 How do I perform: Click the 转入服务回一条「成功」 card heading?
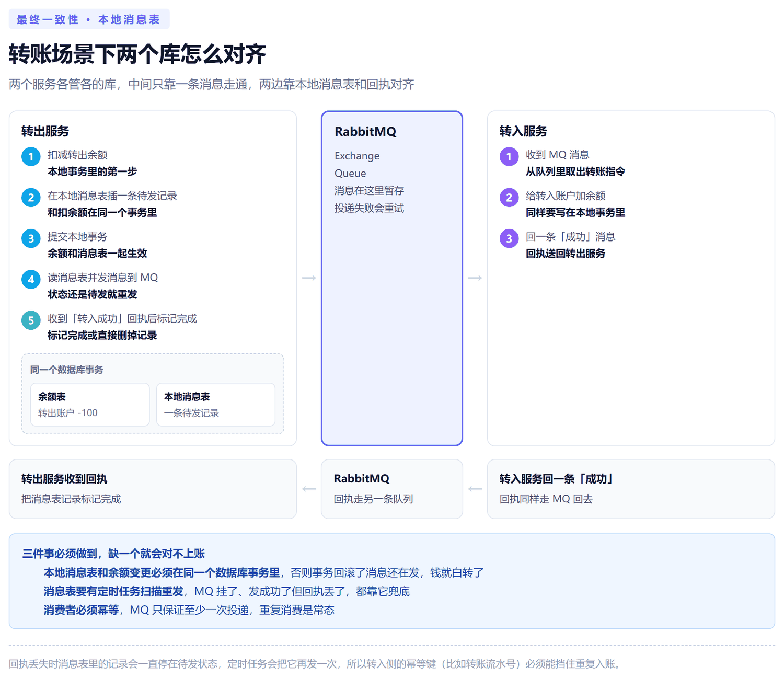[x=557, y=479]
